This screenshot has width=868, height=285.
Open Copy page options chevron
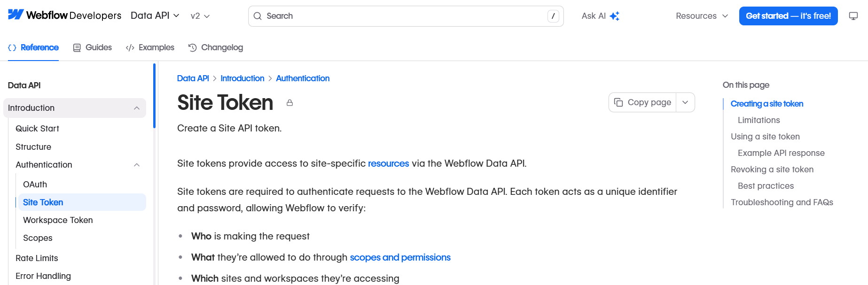click(x=685, y=102)
